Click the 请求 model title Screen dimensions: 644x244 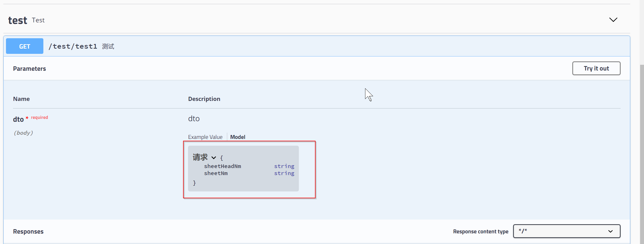[200, 157]
